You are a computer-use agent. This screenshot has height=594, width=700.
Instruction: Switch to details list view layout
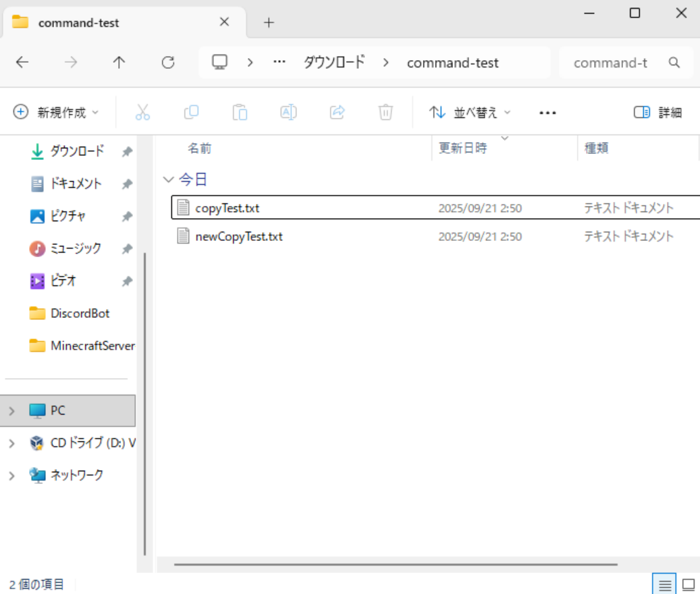tap(664, 584)
